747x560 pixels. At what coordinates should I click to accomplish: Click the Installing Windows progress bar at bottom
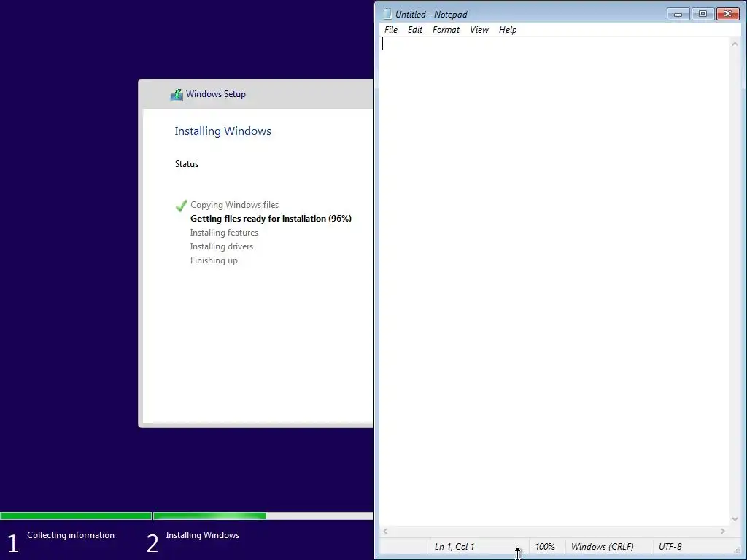tap(263, 516)
